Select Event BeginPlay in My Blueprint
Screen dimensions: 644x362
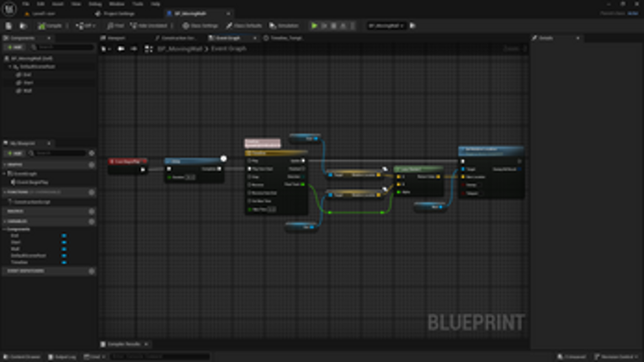[x=31, y=182]
